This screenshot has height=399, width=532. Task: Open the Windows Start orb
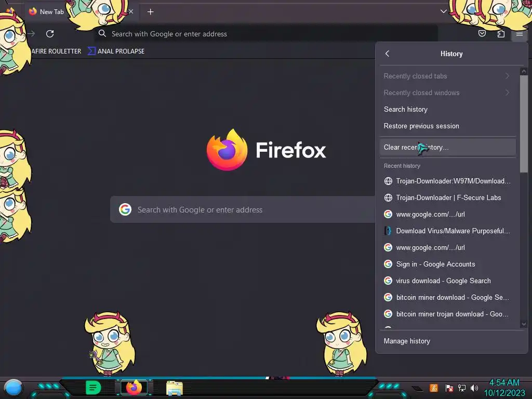point(14,388)
